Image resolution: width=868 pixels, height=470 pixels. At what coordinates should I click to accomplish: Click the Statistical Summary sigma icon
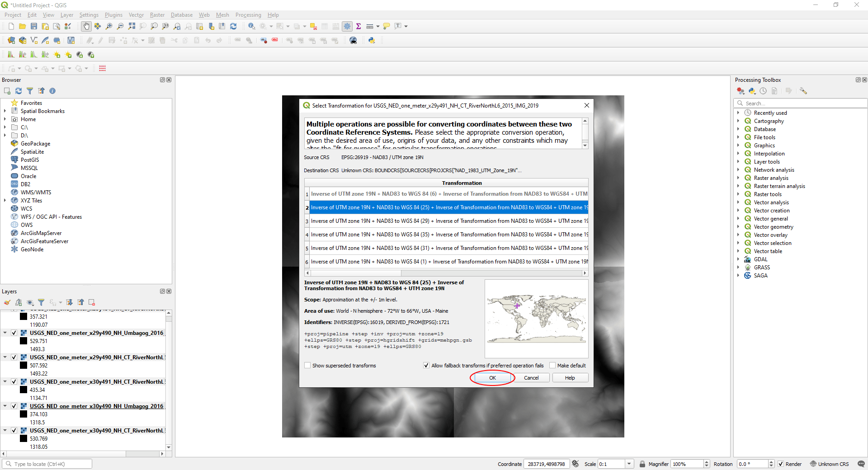coord(359,26)
